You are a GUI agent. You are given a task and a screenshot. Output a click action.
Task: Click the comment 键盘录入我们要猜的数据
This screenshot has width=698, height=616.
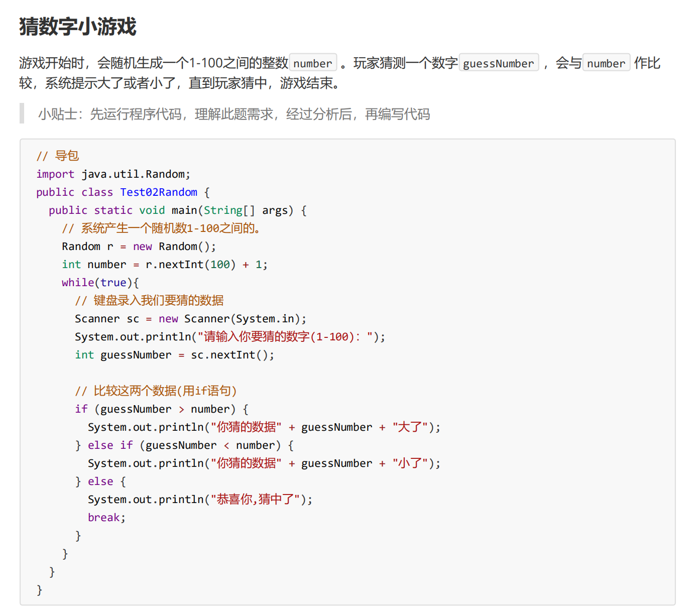tap(149, 301)
